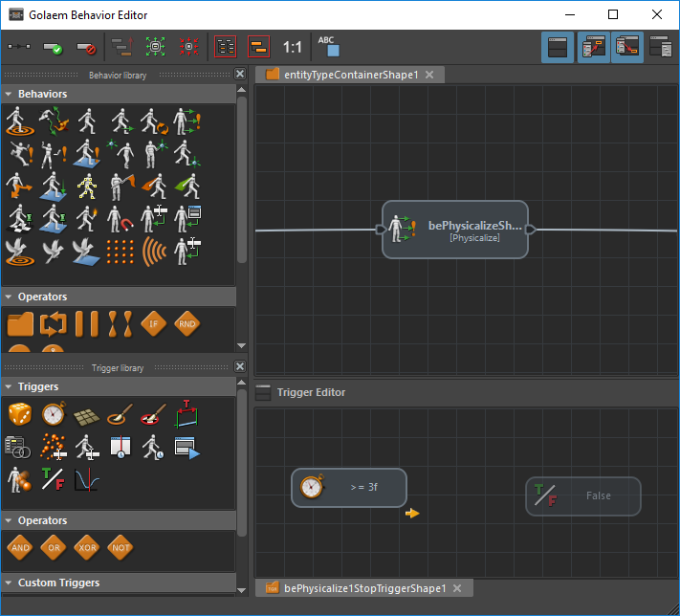
Task: Close the bePhysicalize1StopTriggerShape1 tab
Action: click(x=457, y=588)
